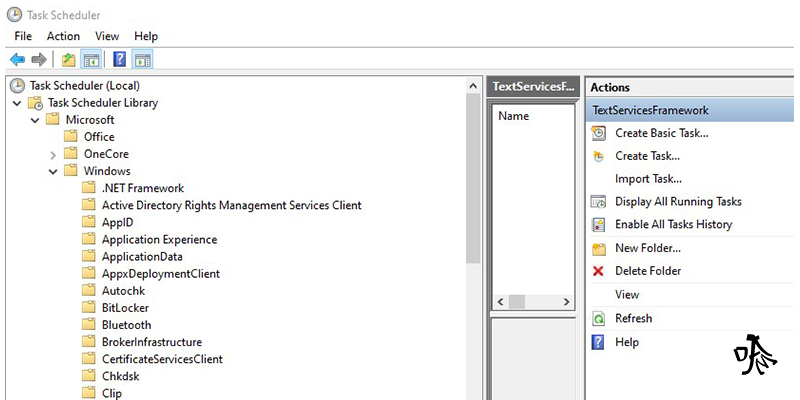Open the Action menu
Viewport: 800px width, 400px height.
(x=63, y=36)
